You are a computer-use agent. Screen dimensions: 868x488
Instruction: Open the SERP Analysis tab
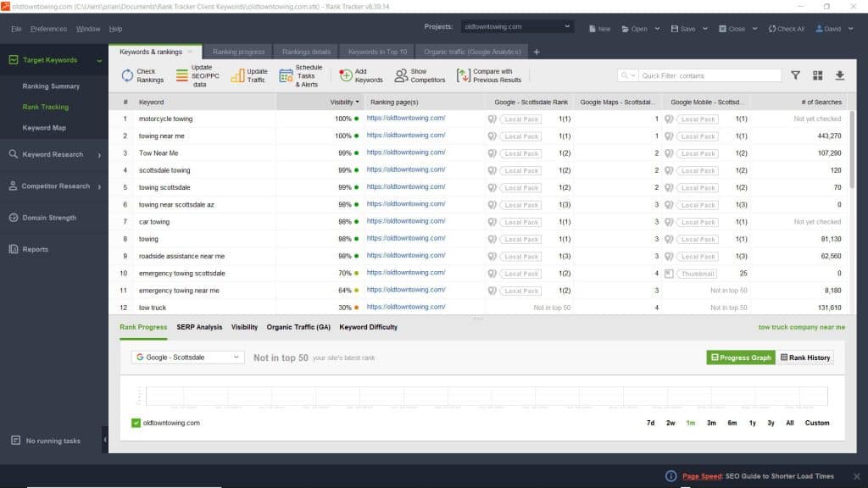click(x=199, y=327)
